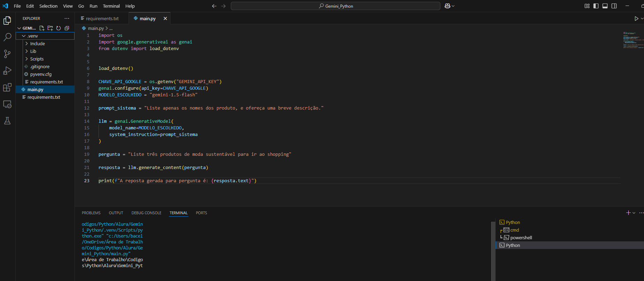The width and height of the screenshot is (644, 281).
Task: Open the Search view in activity bar
Action: pos(7,37)
